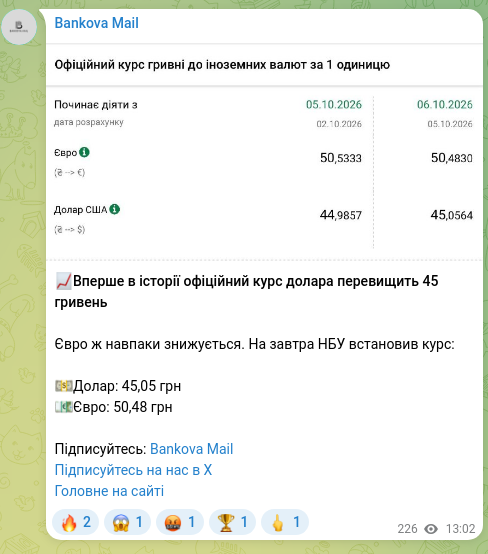Follow the Bankova Mail link after Підписуйтесь
The image size is (488, 554).
pos(192,449)
